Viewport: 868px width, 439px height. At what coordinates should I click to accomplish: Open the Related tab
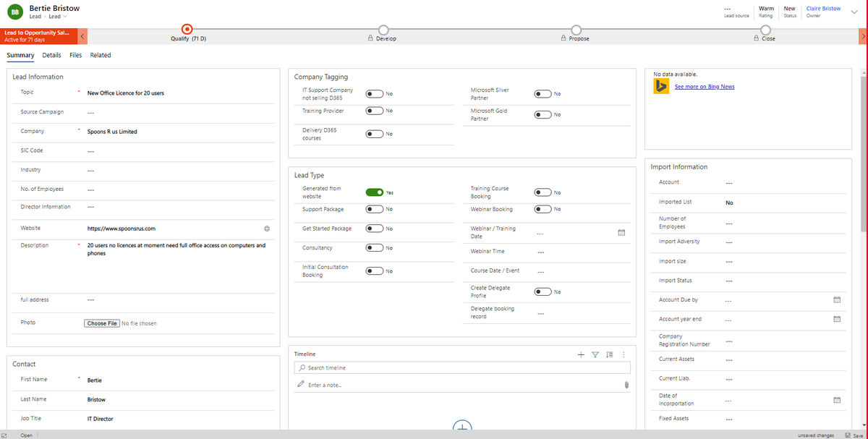click(x=101, y=55)
